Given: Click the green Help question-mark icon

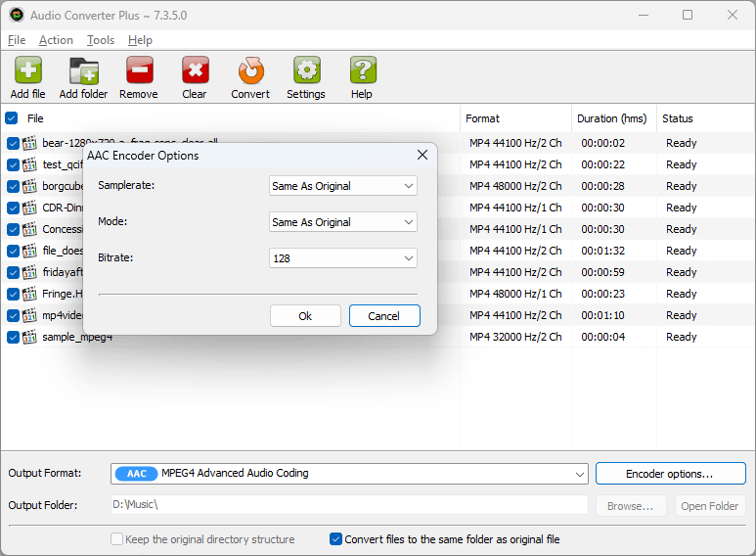Looking at the screenshot, I should (x=363, y=70).
